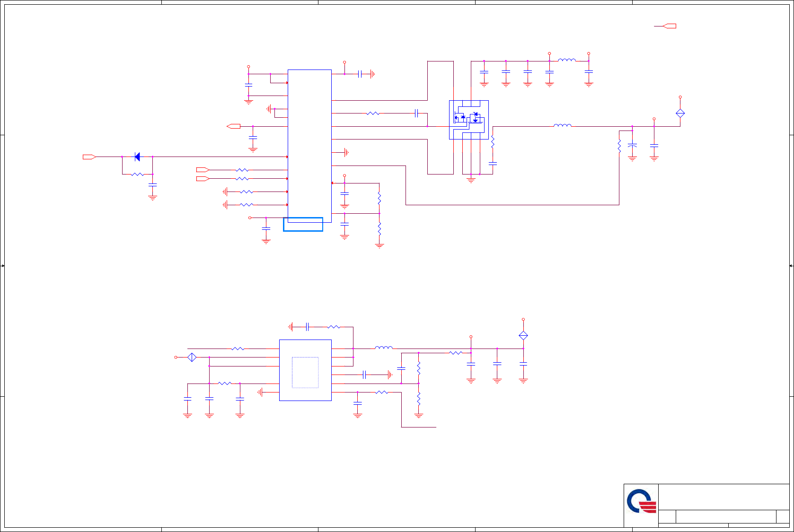Select the blue diamond symbol at far right output

(680, 113)
